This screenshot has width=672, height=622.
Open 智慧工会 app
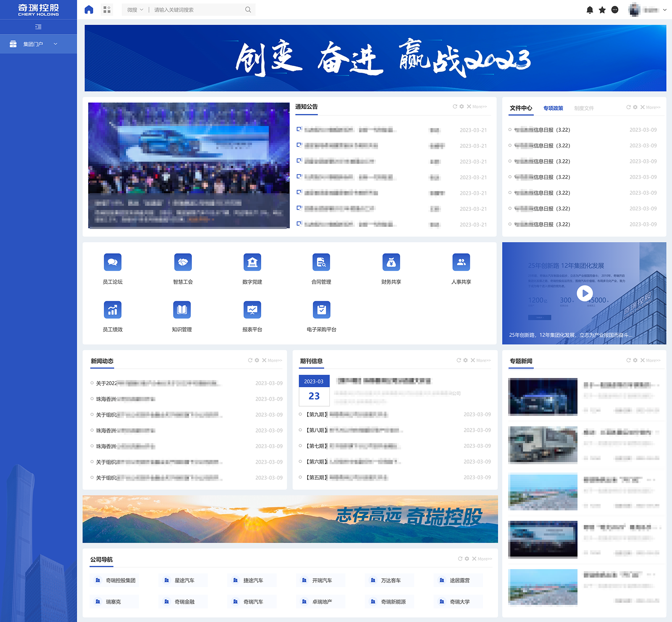point(183,269)
